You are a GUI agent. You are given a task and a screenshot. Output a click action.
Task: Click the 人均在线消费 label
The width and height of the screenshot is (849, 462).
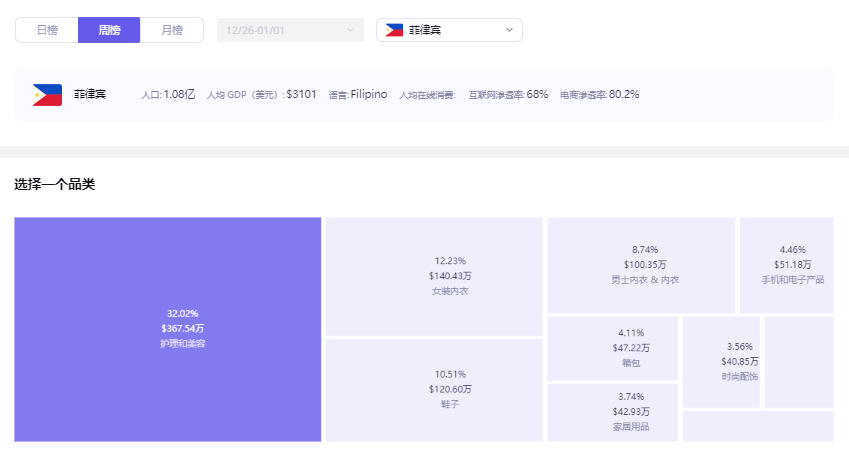click(427, 95)
